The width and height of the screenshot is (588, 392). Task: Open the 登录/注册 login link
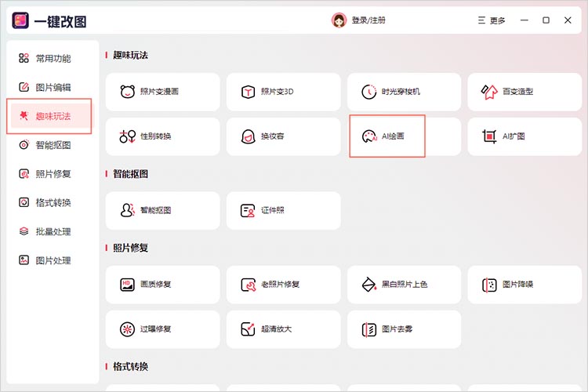click(368, 20)
